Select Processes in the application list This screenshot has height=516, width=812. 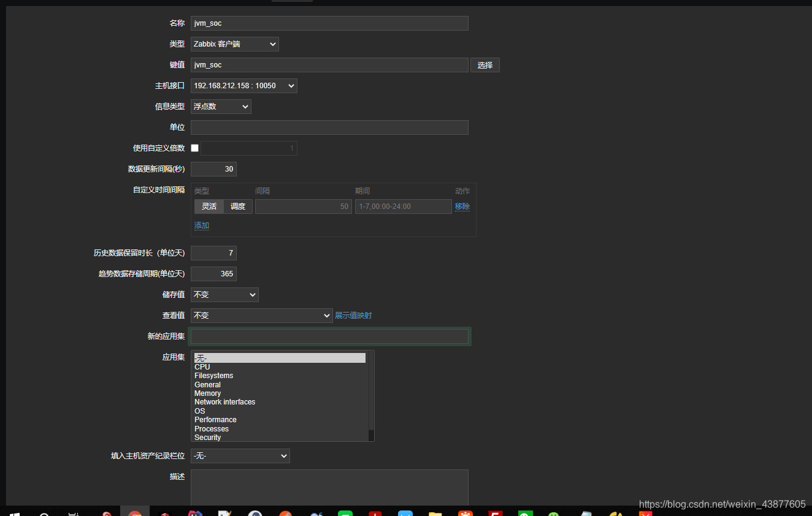click(280, 429)
